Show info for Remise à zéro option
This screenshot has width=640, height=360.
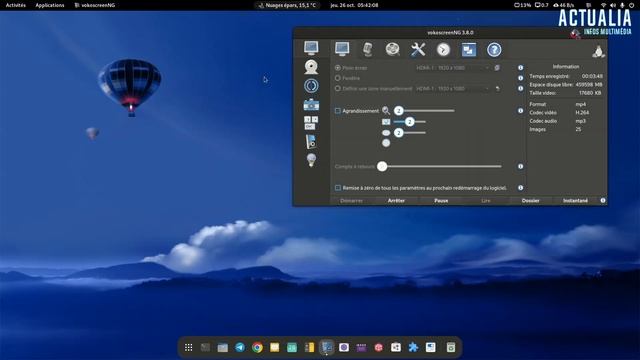tap(520, 188)
